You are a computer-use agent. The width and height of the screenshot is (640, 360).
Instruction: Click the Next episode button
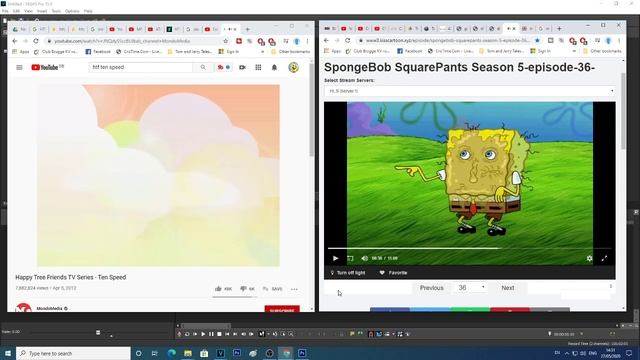point(508,288)
